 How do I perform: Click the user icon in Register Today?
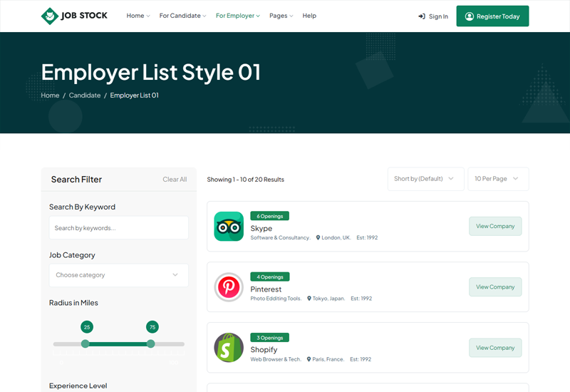click(x=470, y=16)
